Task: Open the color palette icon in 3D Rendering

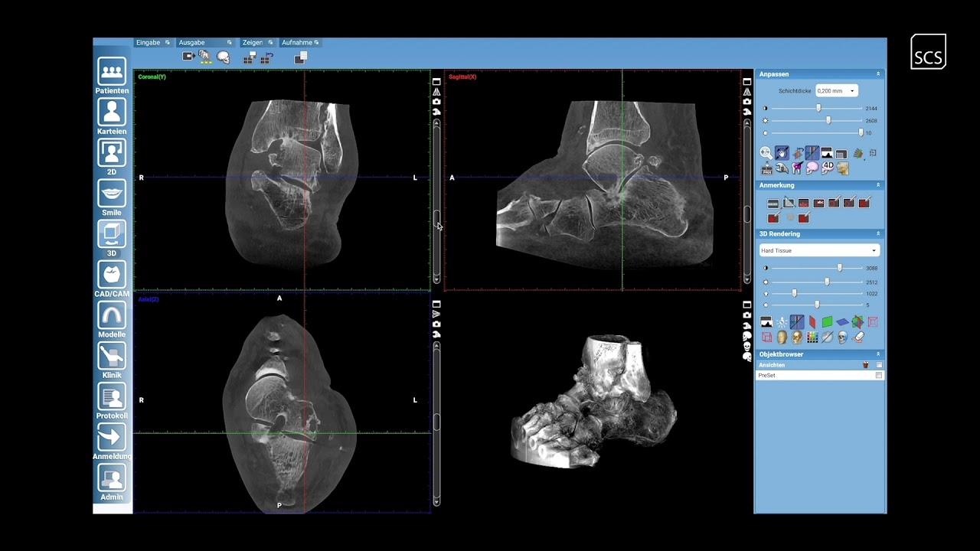Action: coord(812,337)
